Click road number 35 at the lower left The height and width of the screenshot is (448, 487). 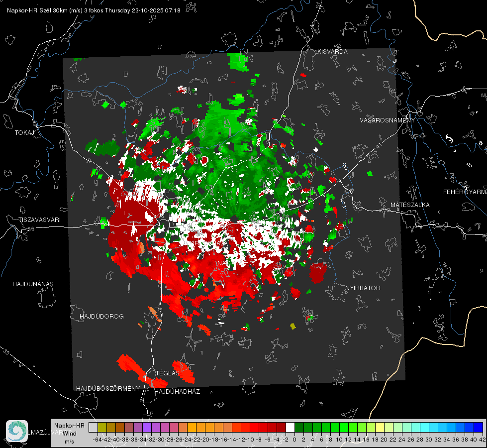(6, 352)
